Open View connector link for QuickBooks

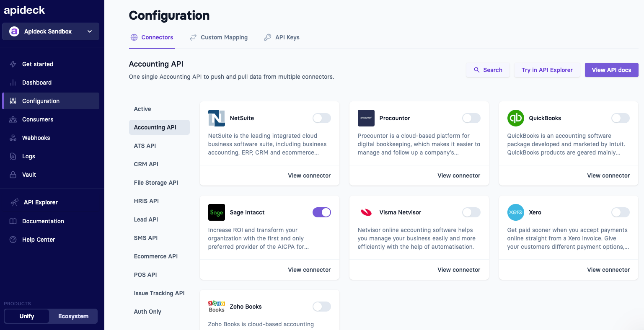pos(608,175)
